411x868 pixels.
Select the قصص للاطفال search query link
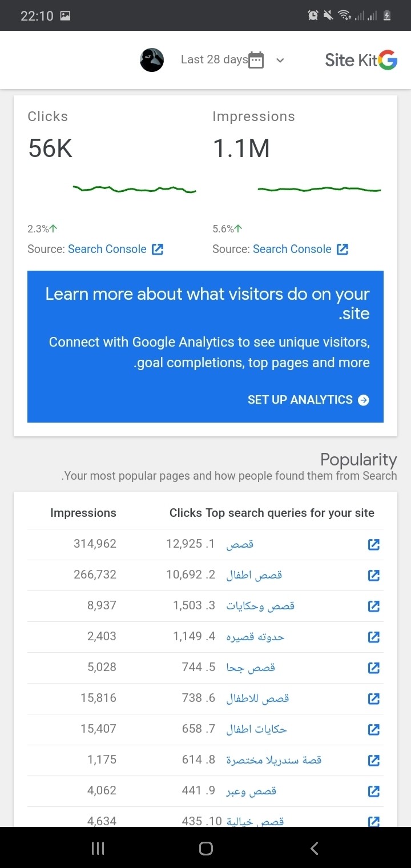tap(258, 698)
